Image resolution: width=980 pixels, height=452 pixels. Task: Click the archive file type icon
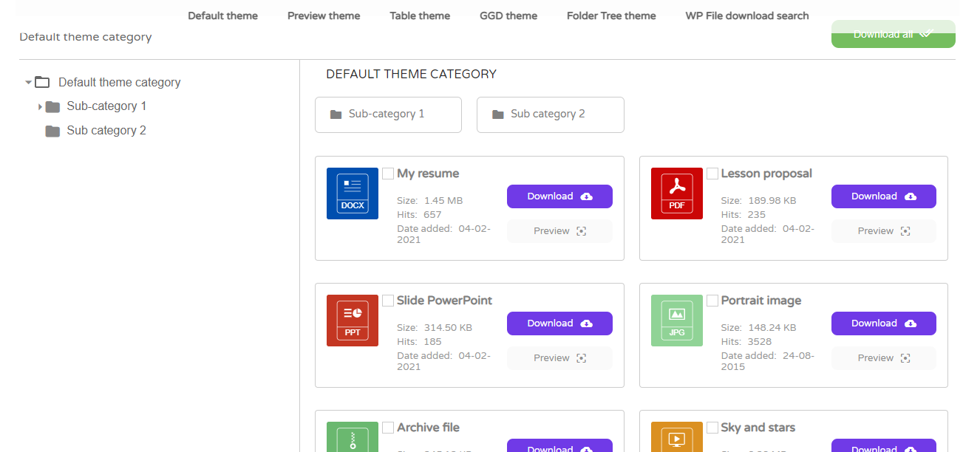tap(352, 436)
